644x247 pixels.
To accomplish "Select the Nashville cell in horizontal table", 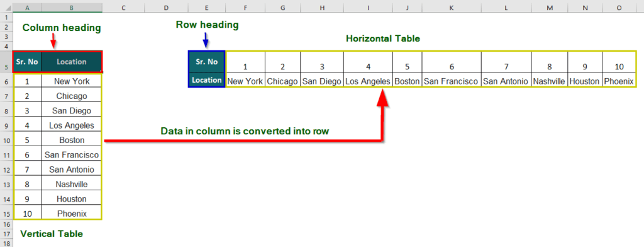I will [x=549, y=81].
